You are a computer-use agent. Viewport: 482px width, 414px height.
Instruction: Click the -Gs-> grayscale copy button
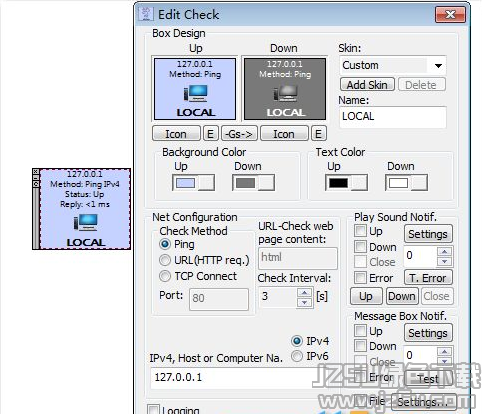pos(239,134)
